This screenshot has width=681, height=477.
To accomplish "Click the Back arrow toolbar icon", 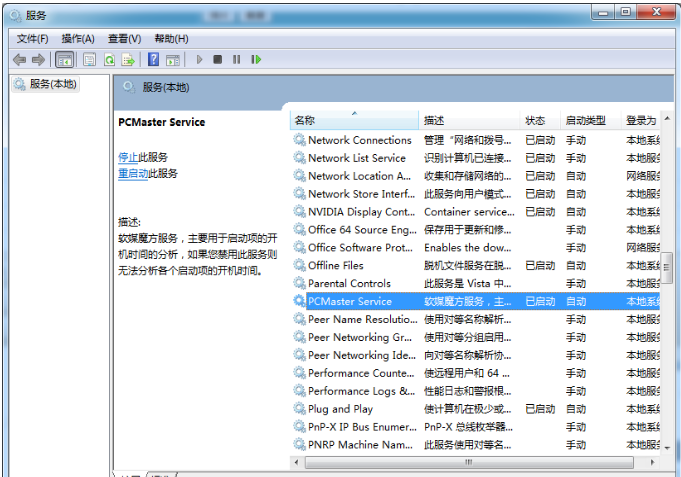I will [19, 60].
